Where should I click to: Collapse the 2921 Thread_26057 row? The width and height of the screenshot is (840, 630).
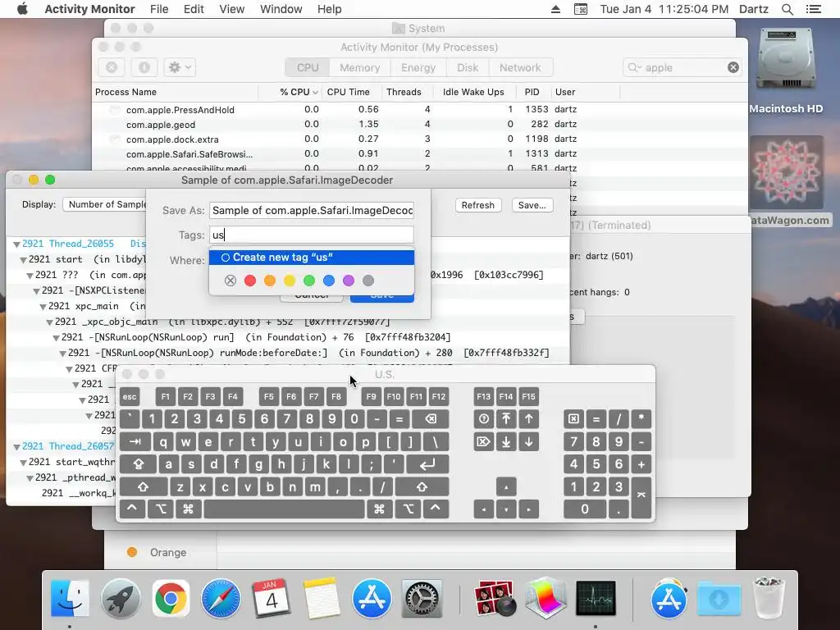click(16, 447)
